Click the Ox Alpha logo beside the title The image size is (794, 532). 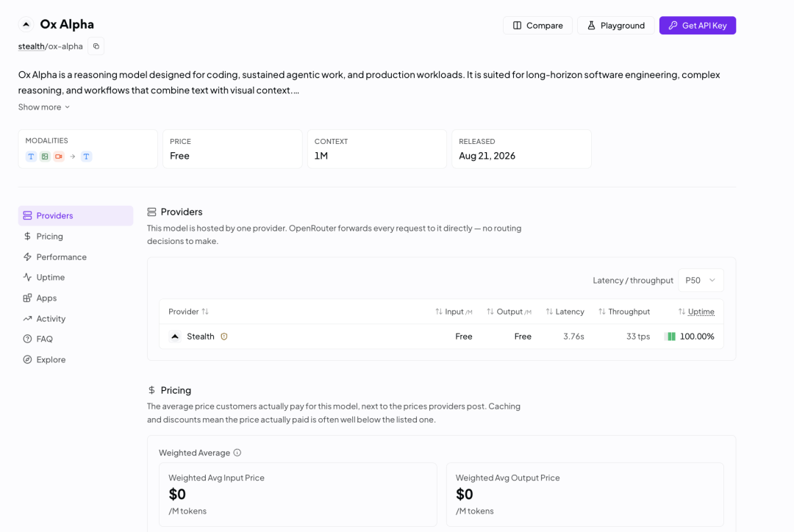click(x=26, y=24)
